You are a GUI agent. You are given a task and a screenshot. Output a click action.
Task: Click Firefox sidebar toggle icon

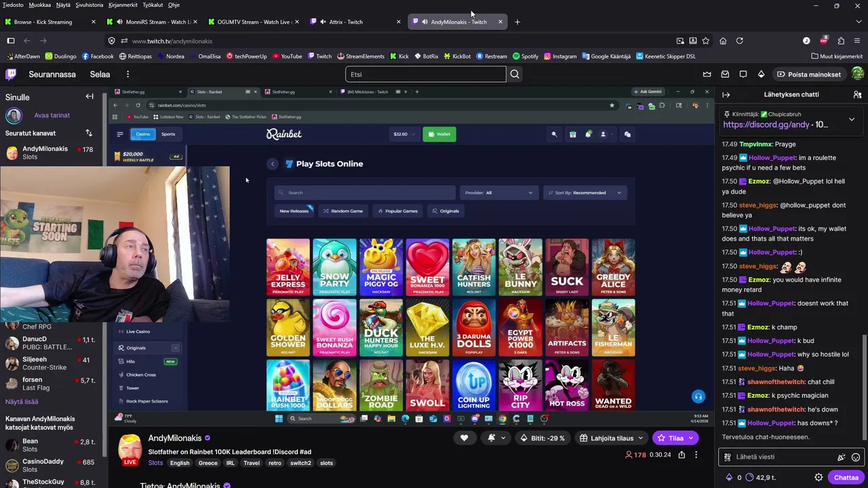(x=11, y=41)
